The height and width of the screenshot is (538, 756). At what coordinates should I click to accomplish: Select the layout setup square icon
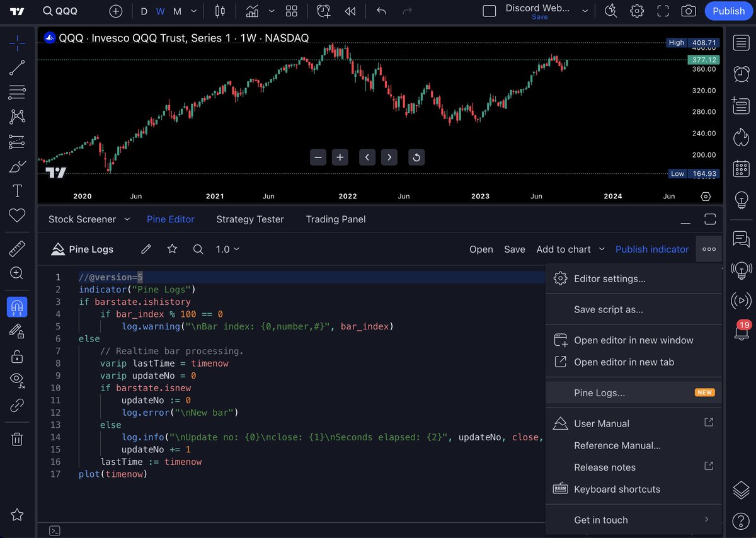point(490,11)
